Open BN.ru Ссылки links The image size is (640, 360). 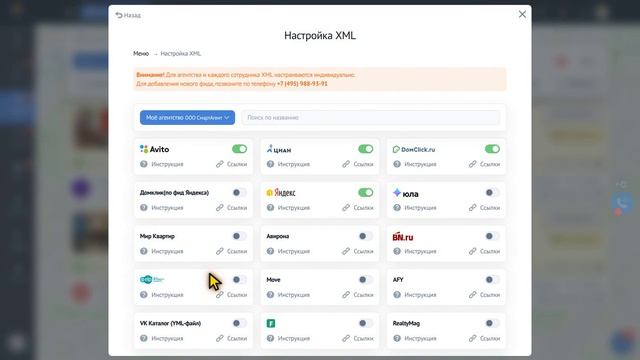point(484,251)
